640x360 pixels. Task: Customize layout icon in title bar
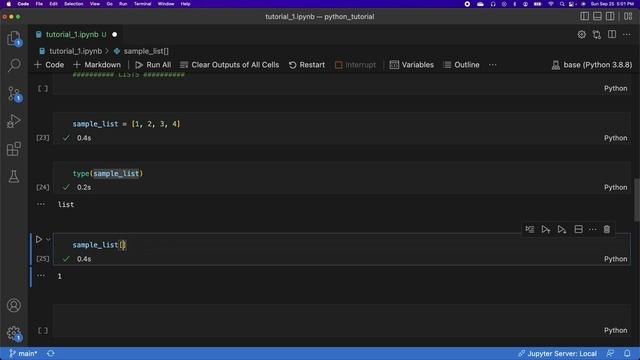point(628,16)
